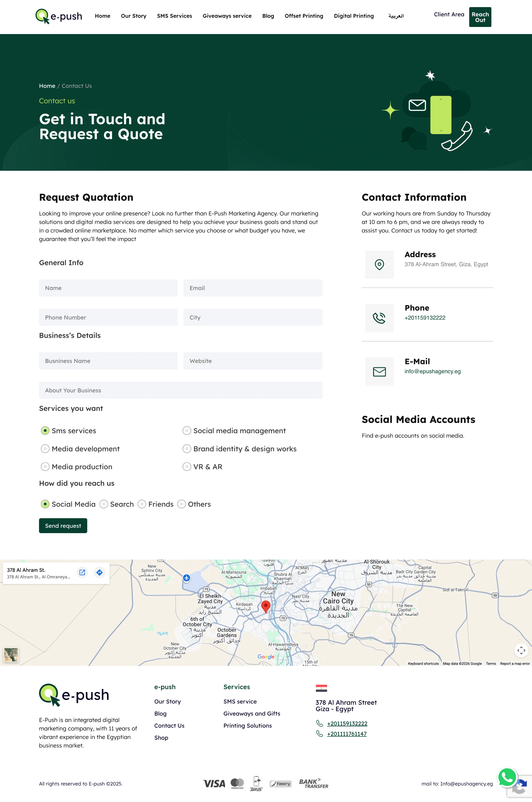Go to Our Story in the navigation
The width and height of the screenshot is (532, 802).
(x=134, y=16)
